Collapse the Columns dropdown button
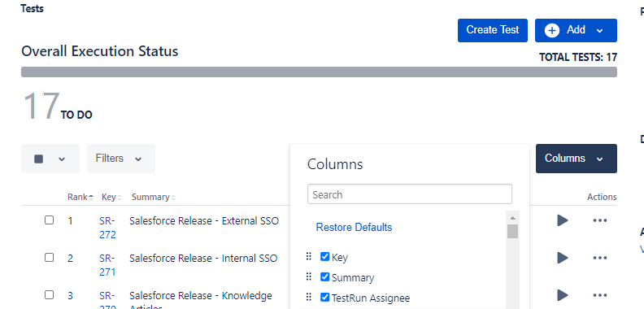Screen dimensions: 644x309 pyautogui.click(x=577, y=159)
